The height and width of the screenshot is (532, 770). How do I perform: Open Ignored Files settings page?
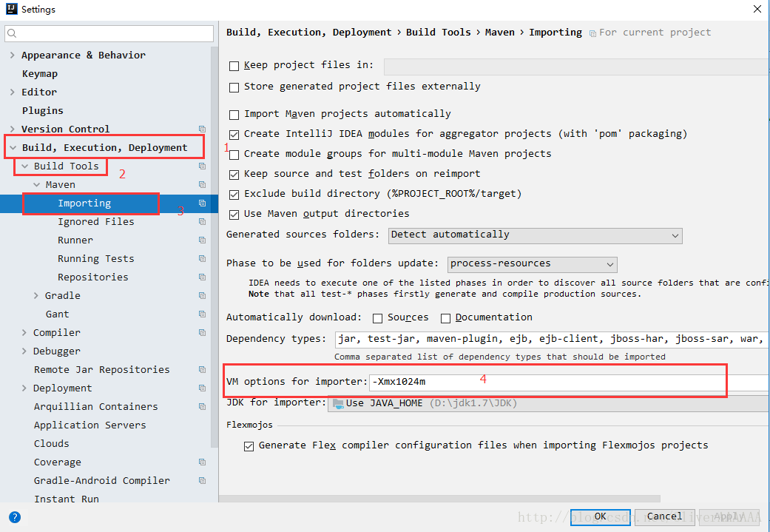(95, 221)
